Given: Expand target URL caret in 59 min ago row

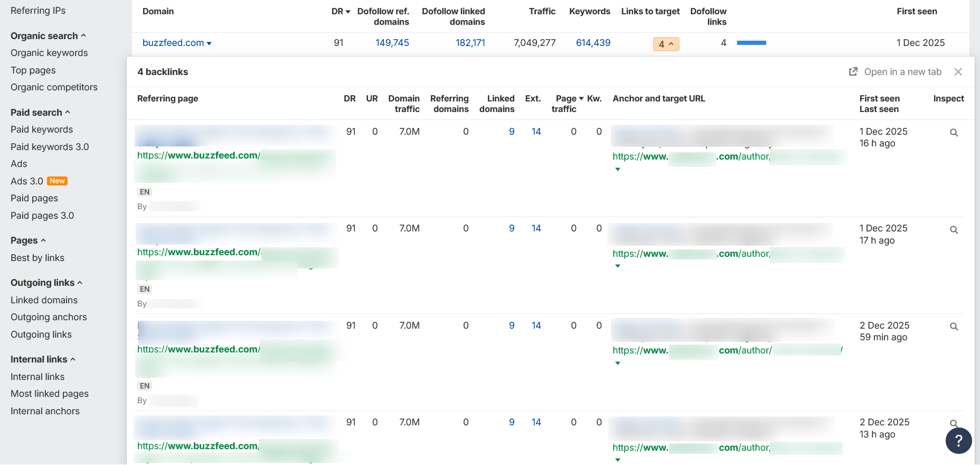Looking at the screenshot, I should [618, 363].
